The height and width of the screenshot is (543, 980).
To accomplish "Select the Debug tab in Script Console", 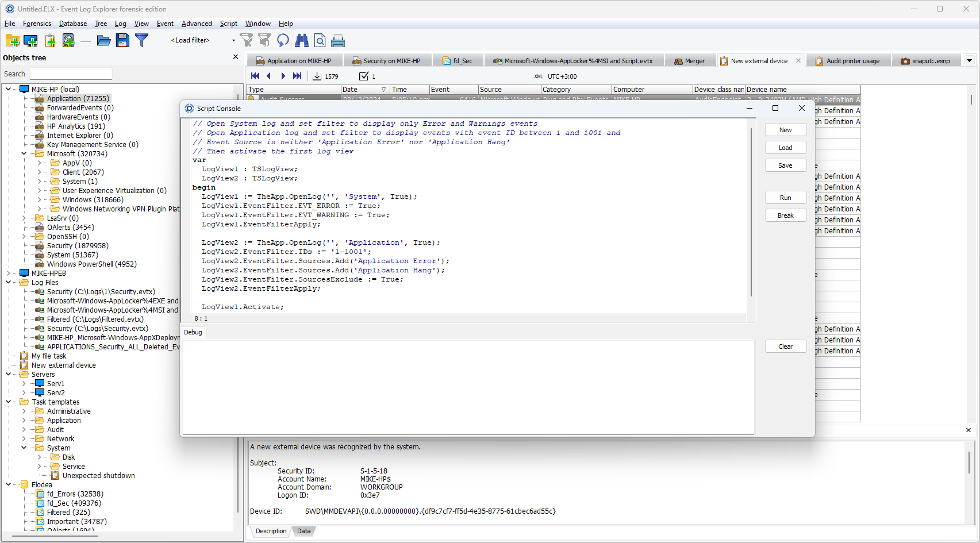I will tap(193, 332).
